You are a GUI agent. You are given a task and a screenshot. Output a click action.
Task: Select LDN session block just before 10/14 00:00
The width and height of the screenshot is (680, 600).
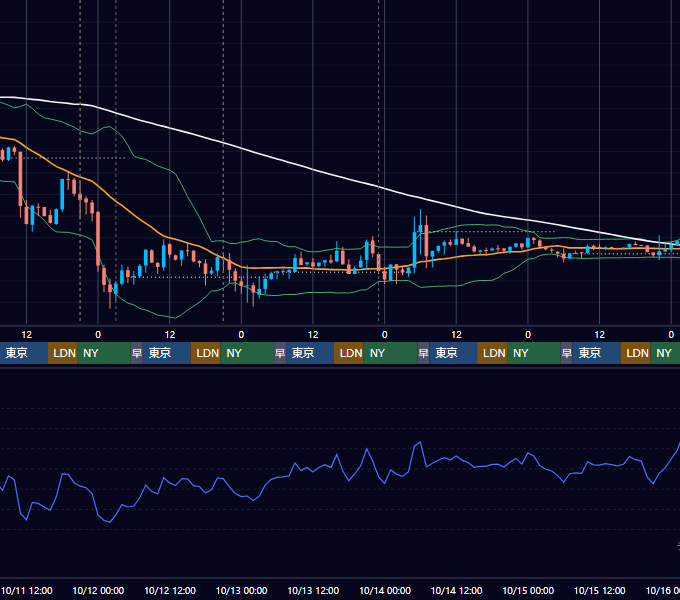(x=349, y=353)
